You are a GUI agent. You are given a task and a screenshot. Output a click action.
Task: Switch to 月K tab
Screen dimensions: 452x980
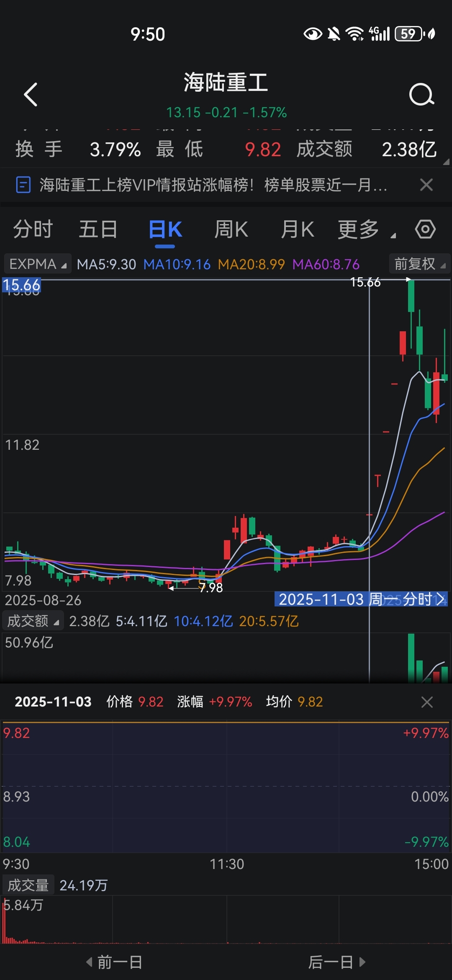[x=297, y=229]
